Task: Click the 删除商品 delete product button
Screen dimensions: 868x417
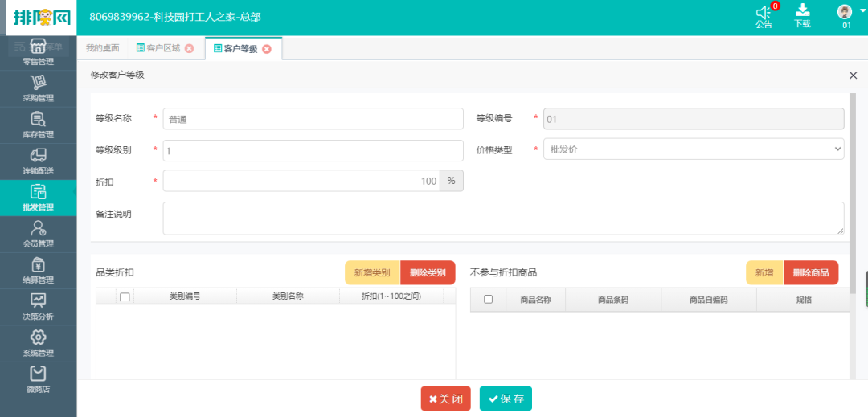Action: [810, 273]
